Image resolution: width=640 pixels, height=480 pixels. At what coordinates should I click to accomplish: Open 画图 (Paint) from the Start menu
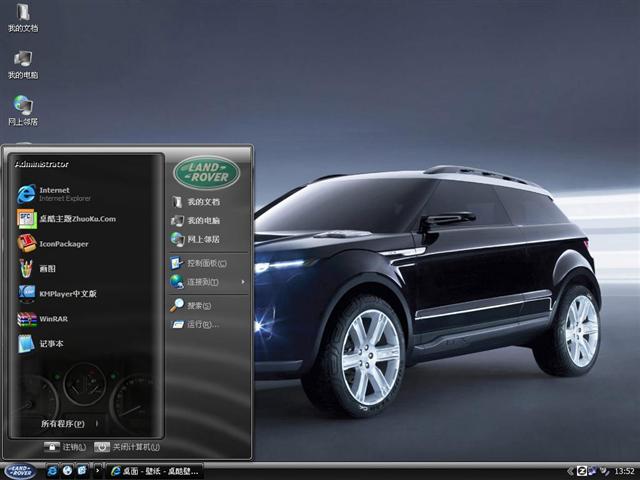tap(48, 269)
